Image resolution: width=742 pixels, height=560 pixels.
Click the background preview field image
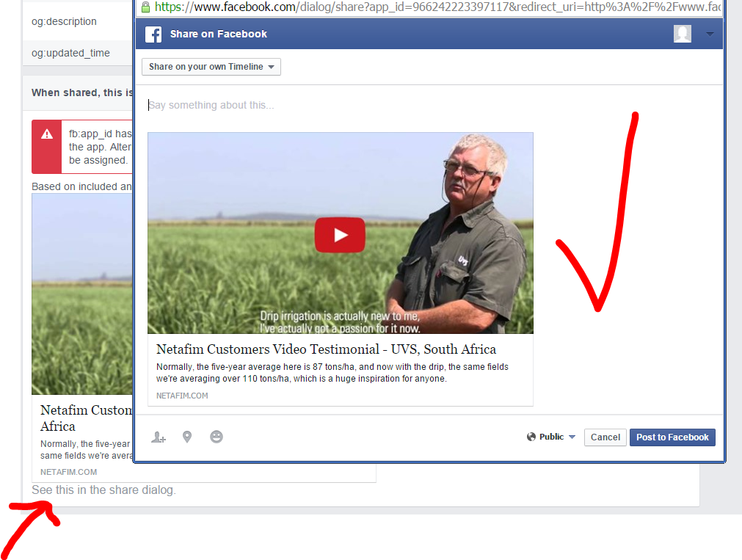click(x=82, y=294)
